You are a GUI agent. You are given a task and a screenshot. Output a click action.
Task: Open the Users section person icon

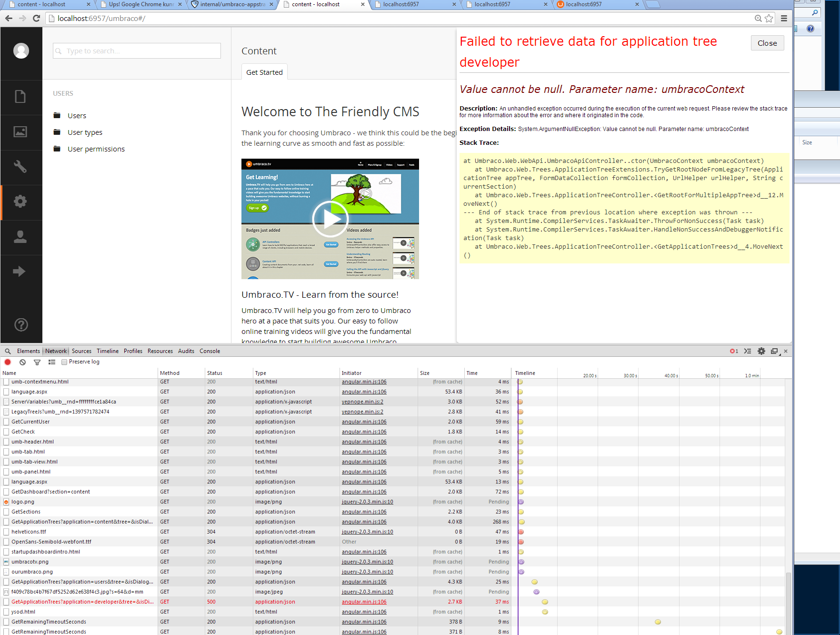click(20, 236)
